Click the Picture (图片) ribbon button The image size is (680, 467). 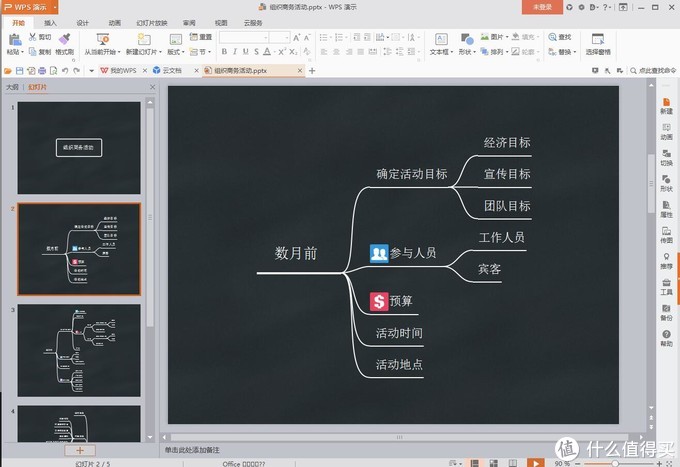(x=494, y=37)
